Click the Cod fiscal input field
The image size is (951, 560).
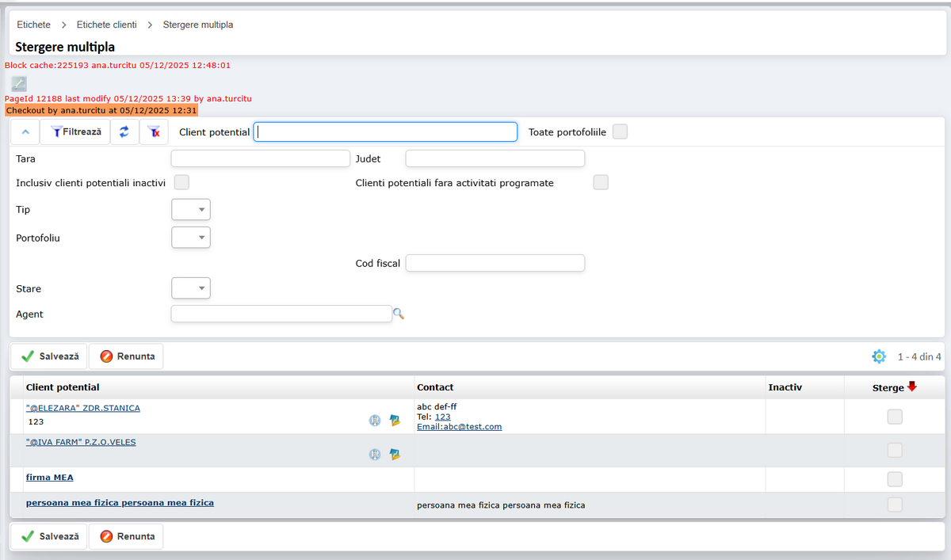coord(495,263)
